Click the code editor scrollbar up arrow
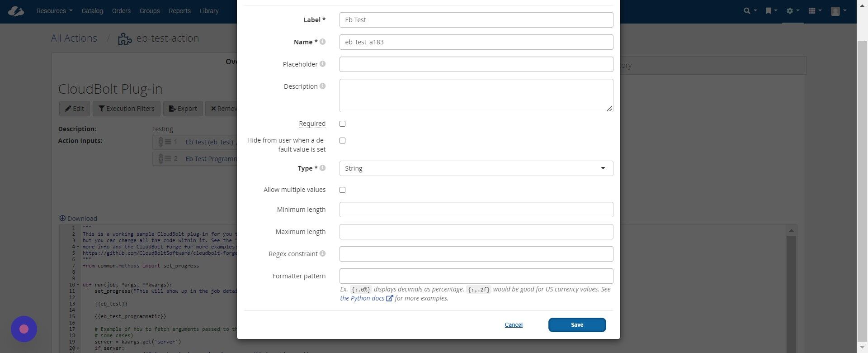The height and width of the screenshot is (353, 868). tap(791, 230)
